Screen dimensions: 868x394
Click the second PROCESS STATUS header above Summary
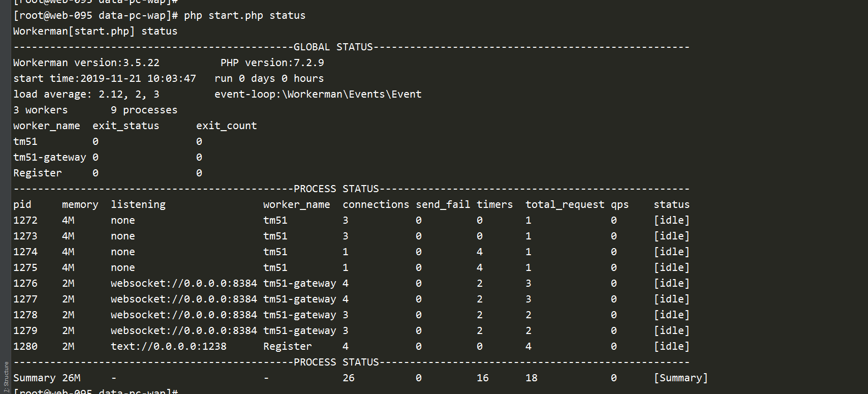(336, 362)
